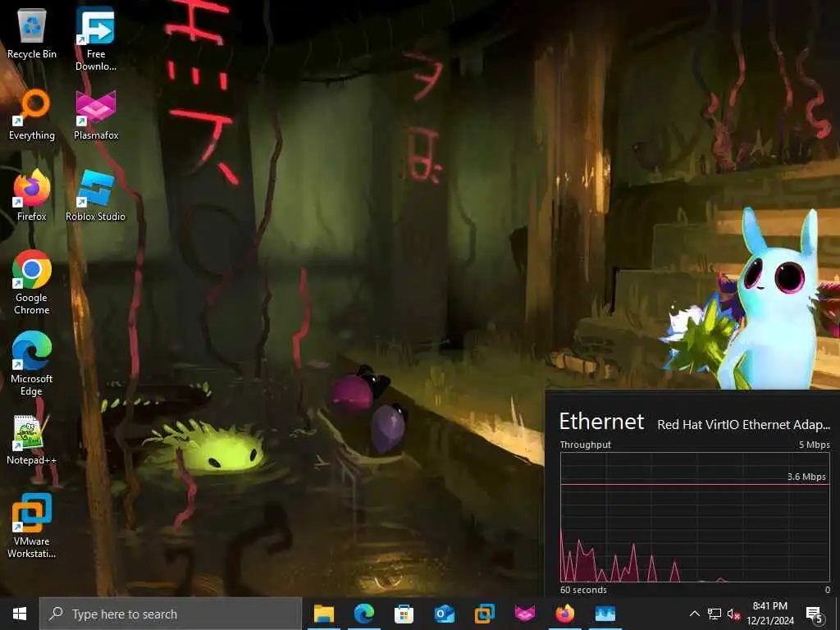The image size is (840, 630).
Task: Click the Ethernet throughput graph
Action: 695,517
